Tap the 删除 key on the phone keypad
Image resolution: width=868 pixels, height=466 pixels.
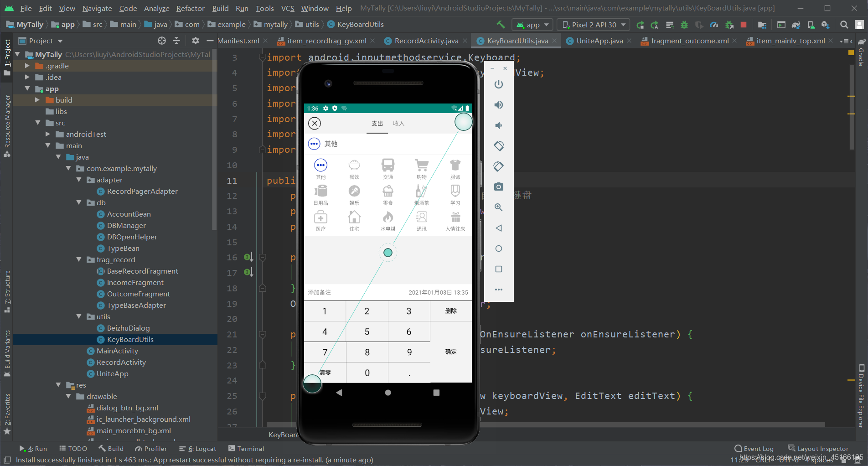(451, 311)
